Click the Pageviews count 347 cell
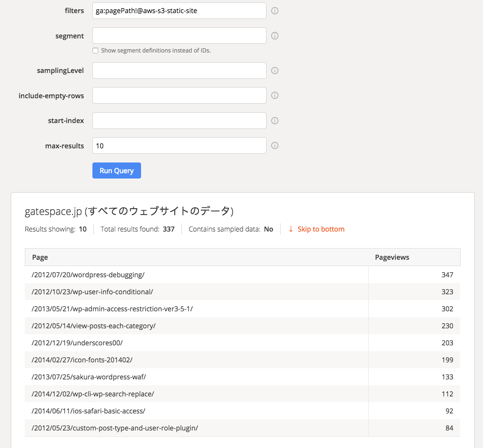The height and width of the screenshot is (448, 483). (447, 274)
